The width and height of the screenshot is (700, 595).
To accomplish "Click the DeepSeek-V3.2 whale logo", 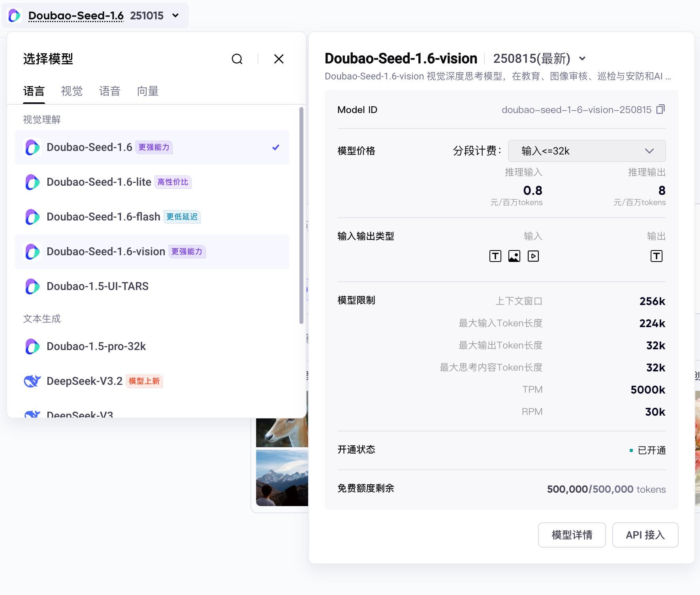I will pyautogui.click(x=32, y=381).
